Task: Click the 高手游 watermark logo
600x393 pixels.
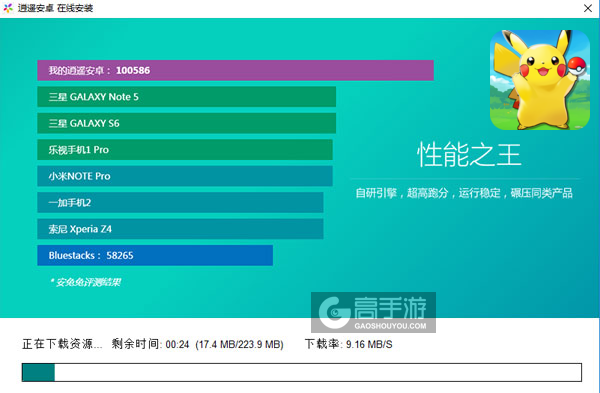Action: point(373,312)
